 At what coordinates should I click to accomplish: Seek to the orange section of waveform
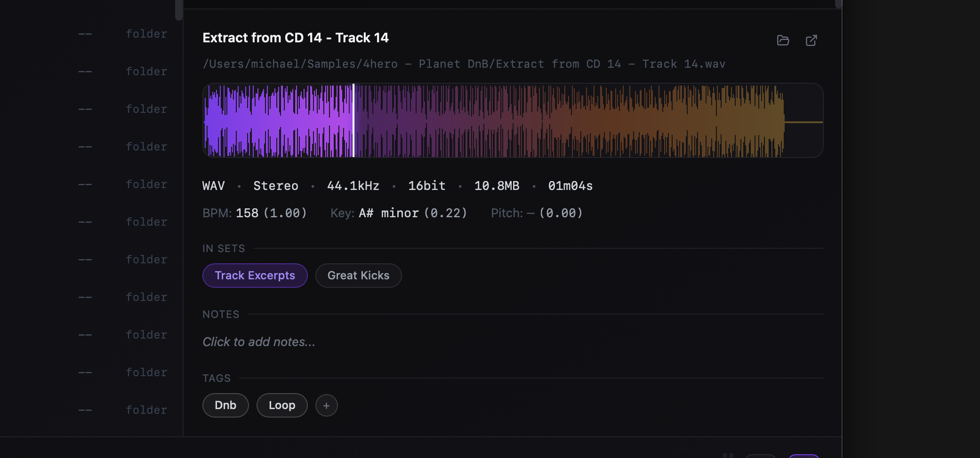coord(612,120)
